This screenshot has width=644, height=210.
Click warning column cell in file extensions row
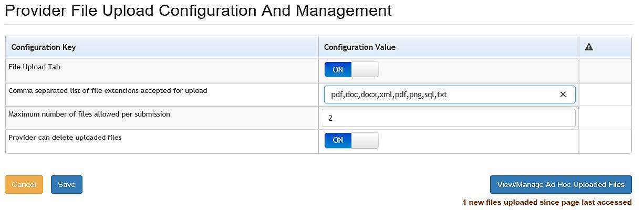(x=605, y=94)
